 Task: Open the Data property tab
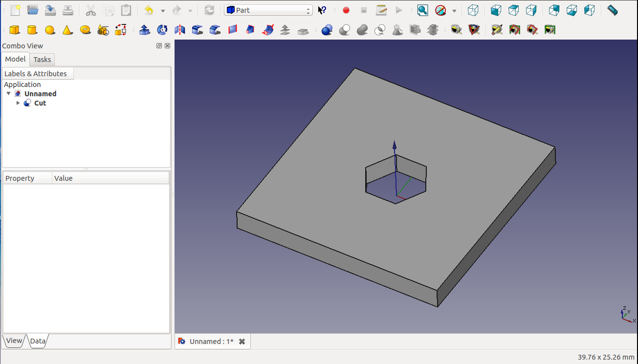[38, 341]
